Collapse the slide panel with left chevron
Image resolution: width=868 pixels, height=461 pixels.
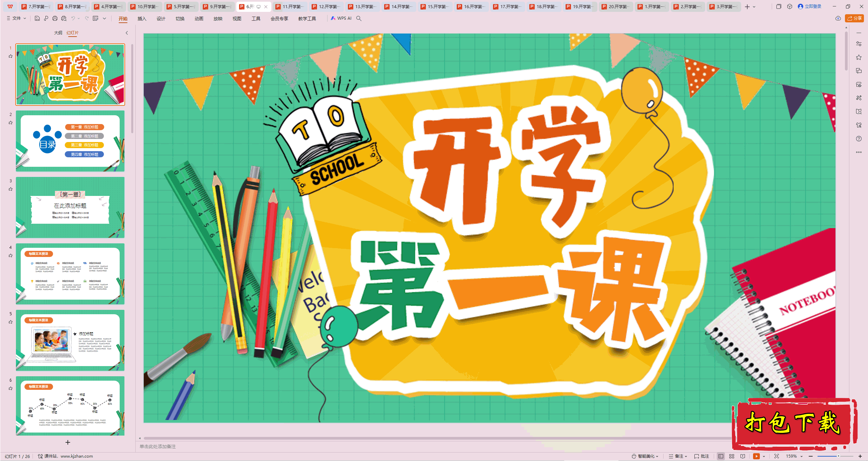[127, 33]
